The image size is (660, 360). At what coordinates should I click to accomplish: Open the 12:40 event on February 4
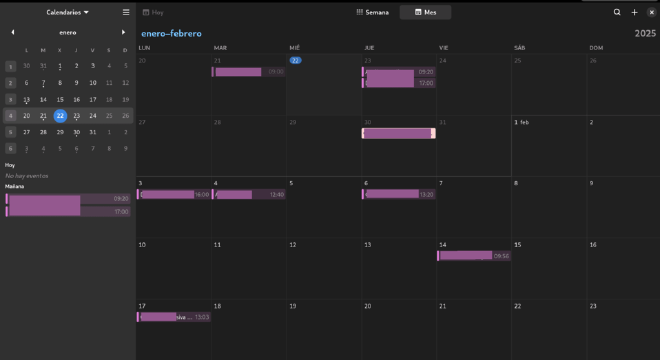pos(249,195)
